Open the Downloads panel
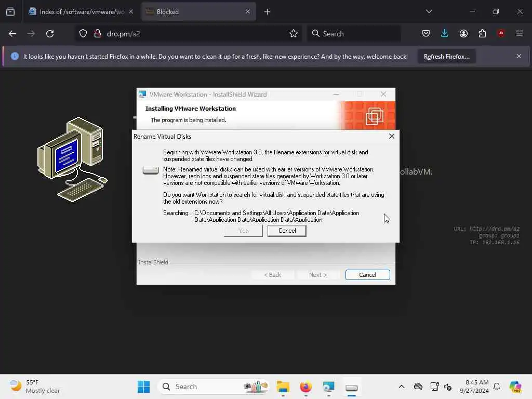The height and width of the screenshot is (399, 532). pyautogui.click(x=445, y=34)
